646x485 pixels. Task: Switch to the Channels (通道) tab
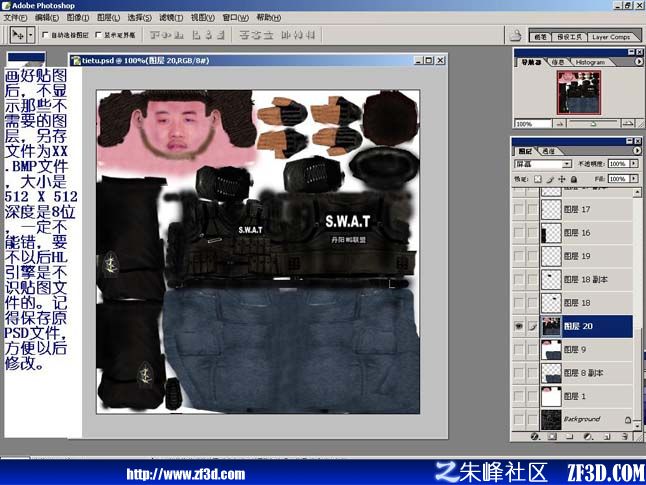548,151
